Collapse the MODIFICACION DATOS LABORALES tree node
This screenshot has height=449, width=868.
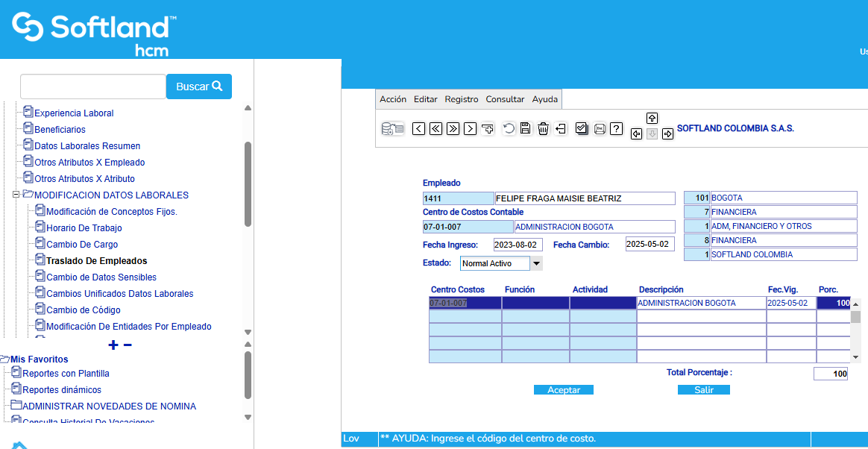pos(16,195)
